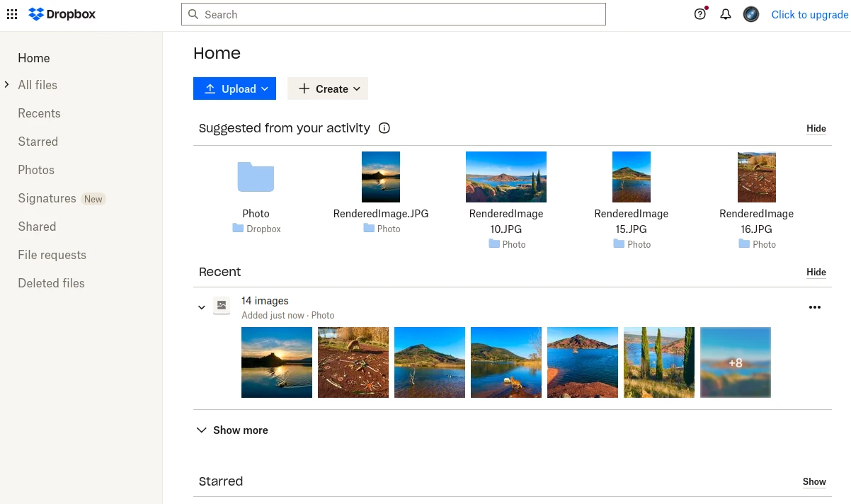
Task: Expand the All files tree chevron
Action: pos(6,85)
